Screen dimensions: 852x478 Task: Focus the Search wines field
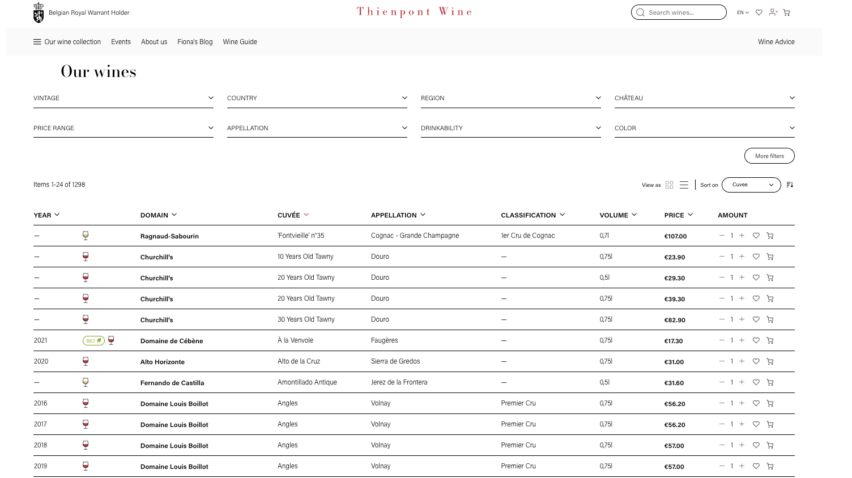click(x=679, y=12)
